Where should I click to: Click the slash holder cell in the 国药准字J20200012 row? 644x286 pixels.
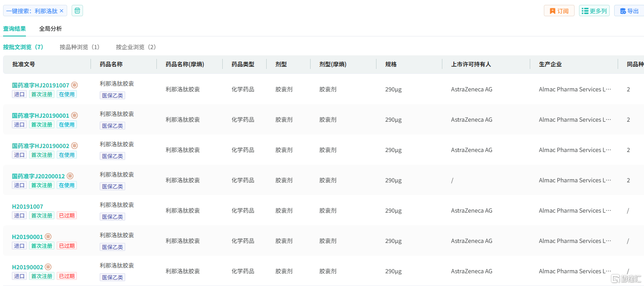pyautogui.click(x=452, y=180)
